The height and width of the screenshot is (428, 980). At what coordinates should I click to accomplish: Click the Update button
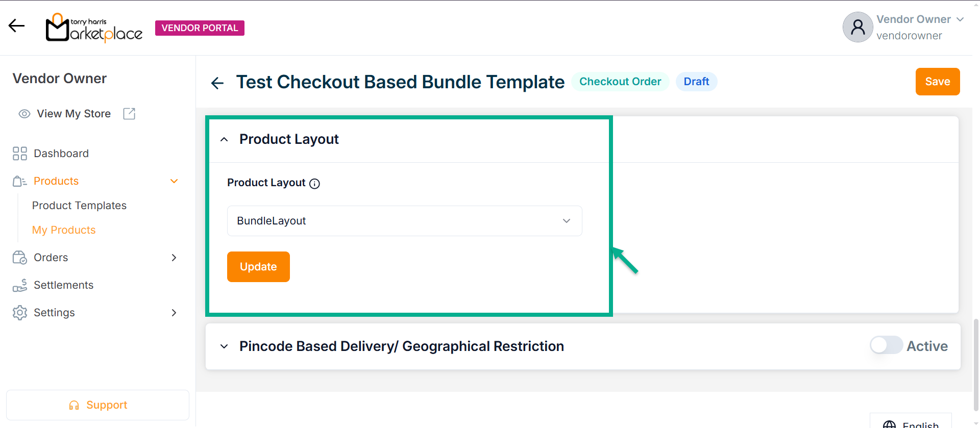258,267
